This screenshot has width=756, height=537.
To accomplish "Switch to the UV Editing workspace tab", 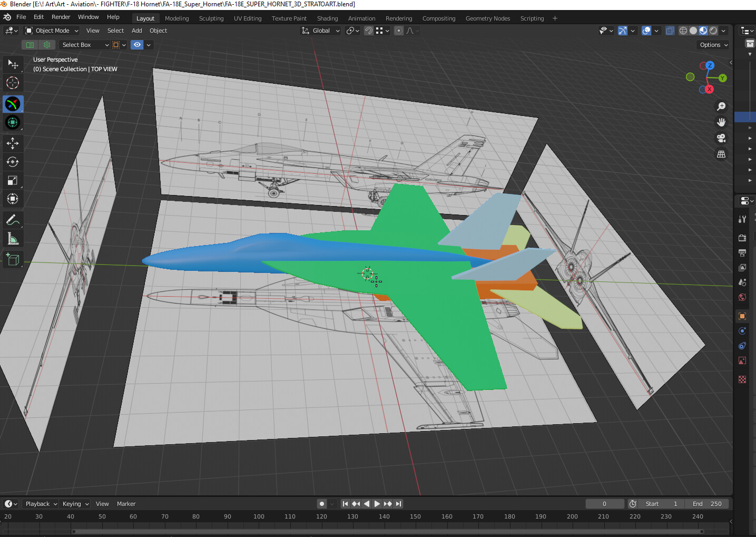I will (248, 18).
